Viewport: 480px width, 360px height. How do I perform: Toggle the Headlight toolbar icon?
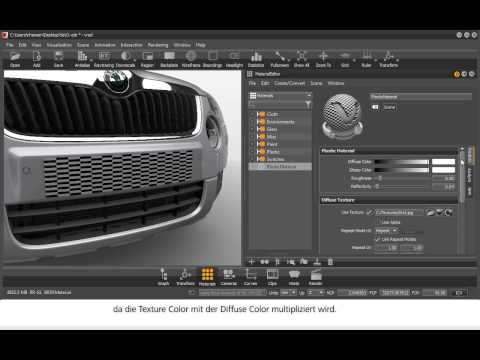234,58
